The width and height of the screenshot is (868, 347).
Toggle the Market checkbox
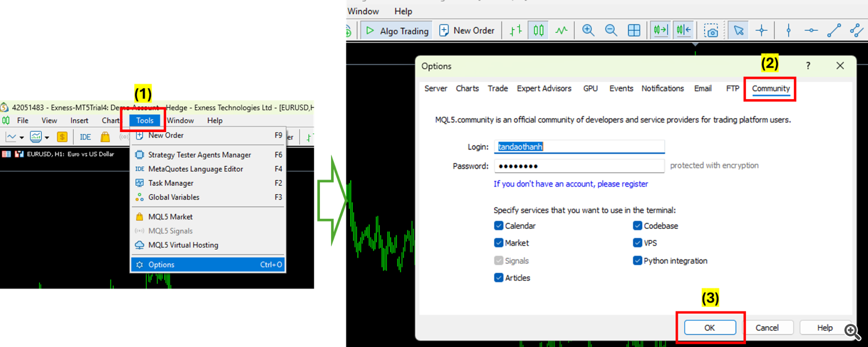click(x=498, y=243)
